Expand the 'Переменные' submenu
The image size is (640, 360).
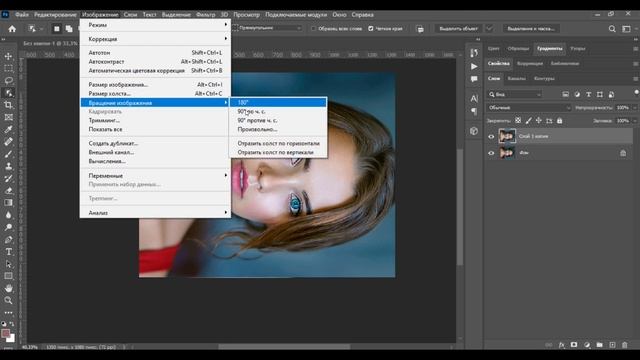[155, 176]
